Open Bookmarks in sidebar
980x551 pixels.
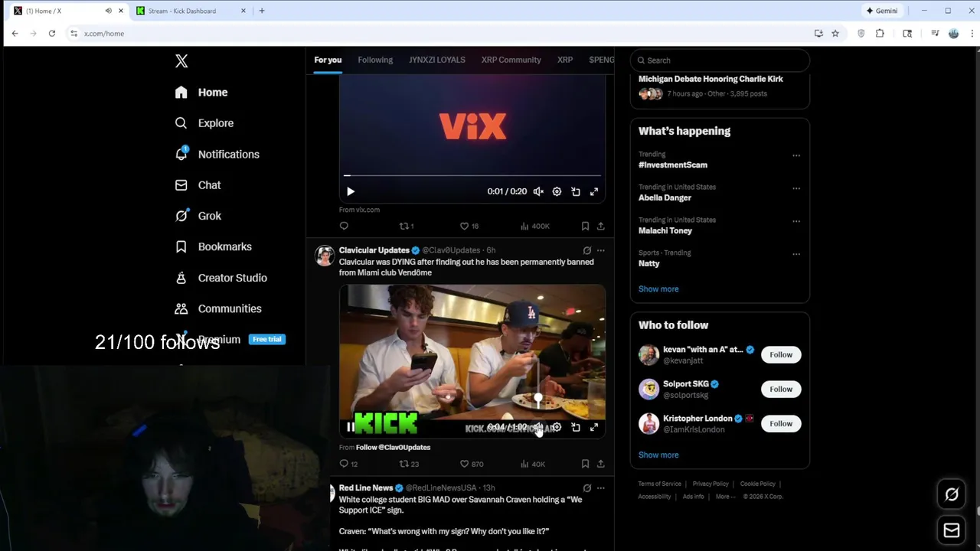pyautogui.click(x=213, y=246)
